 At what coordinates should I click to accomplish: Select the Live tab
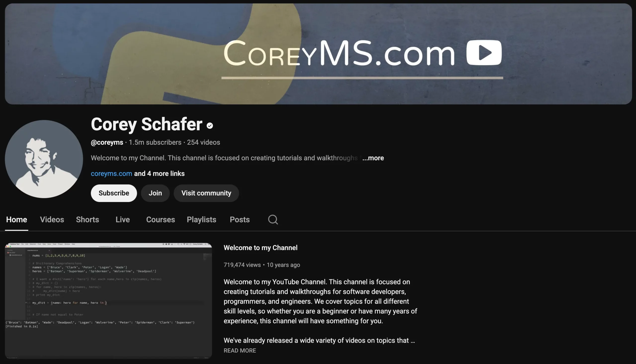pos(122,220)
